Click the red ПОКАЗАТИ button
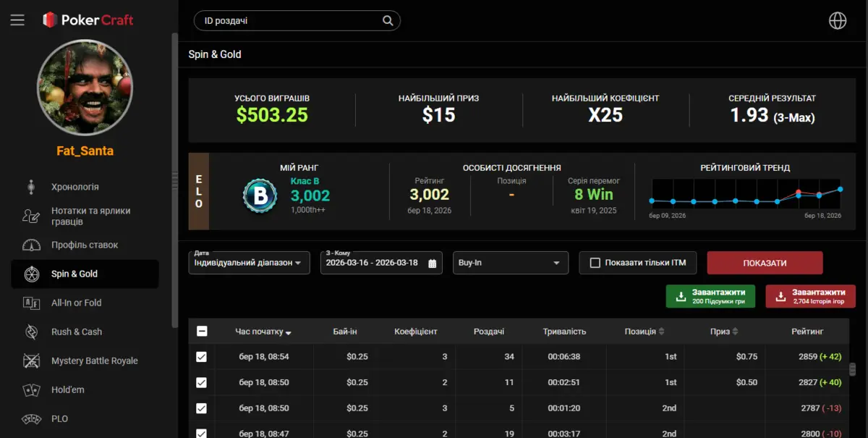 pos(764,263)
